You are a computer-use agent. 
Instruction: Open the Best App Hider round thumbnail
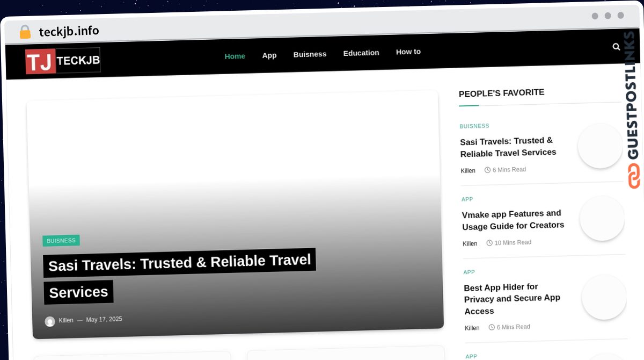(604, 297)
